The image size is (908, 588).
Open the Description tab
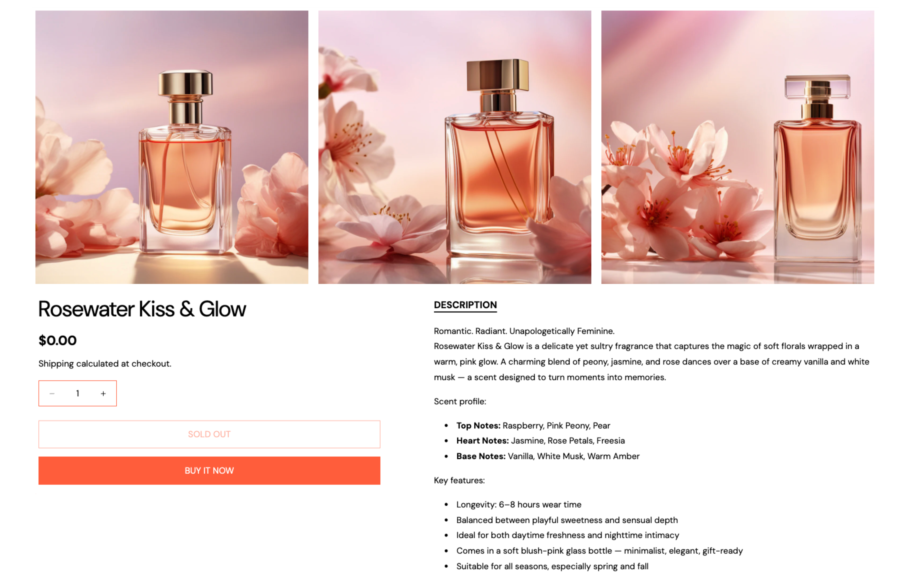465,305
